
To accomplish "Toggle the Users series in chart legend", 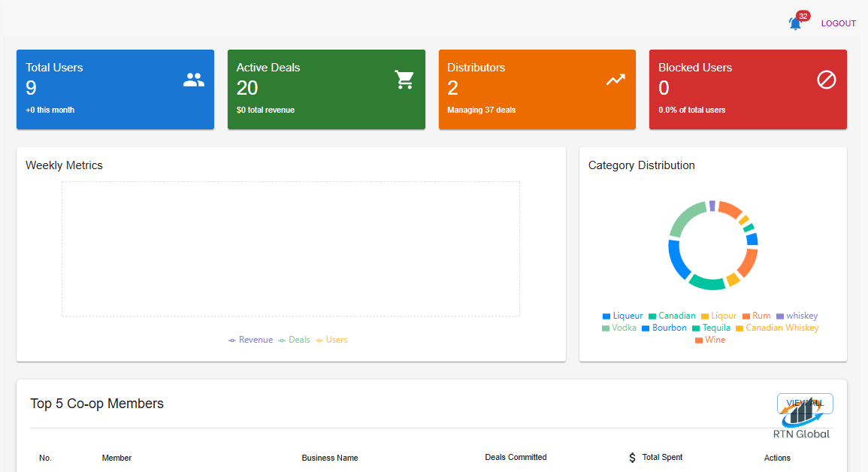I will pyautogui.click(x=331, y=340).
